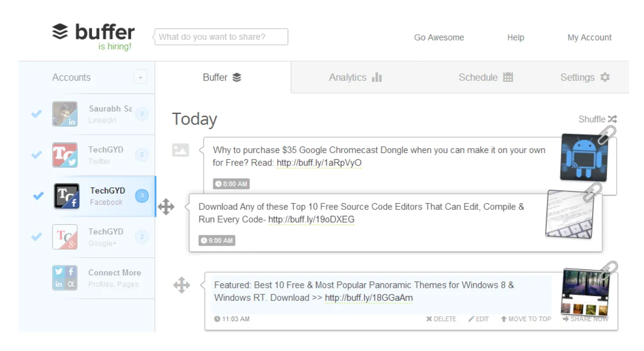Click the Shuffle arrows icon

click(612, 119)
